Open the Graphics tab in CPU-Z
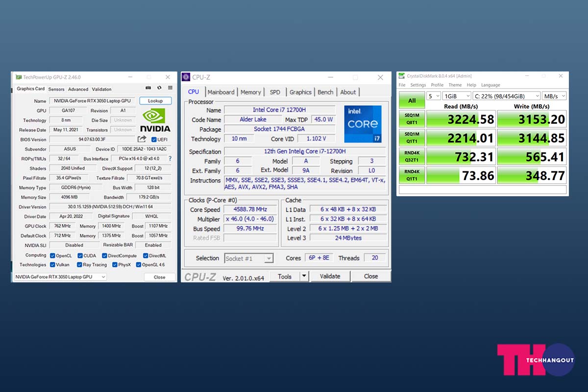This screenshot has width=588, height=392. pos(300,92)
